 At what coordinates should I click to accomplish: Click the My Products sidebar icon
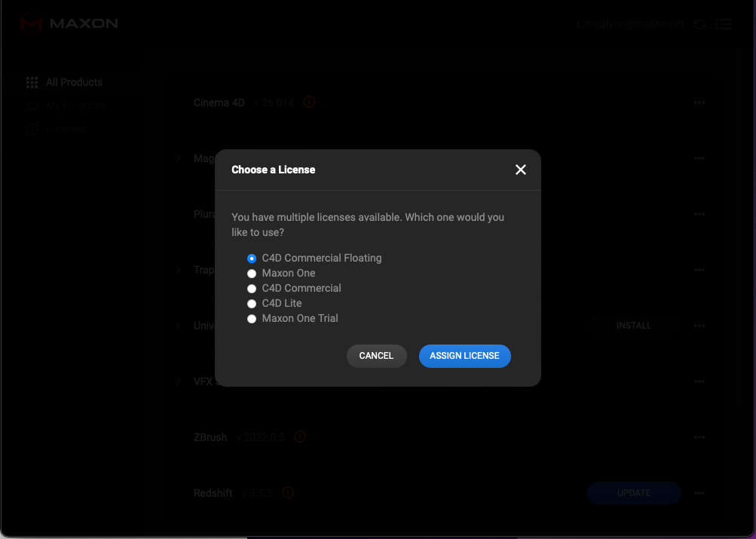[32, 106]
